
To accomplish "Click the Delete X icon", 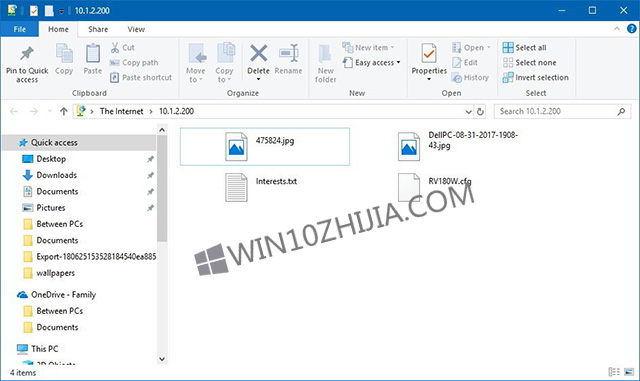I will click(258, 53).
